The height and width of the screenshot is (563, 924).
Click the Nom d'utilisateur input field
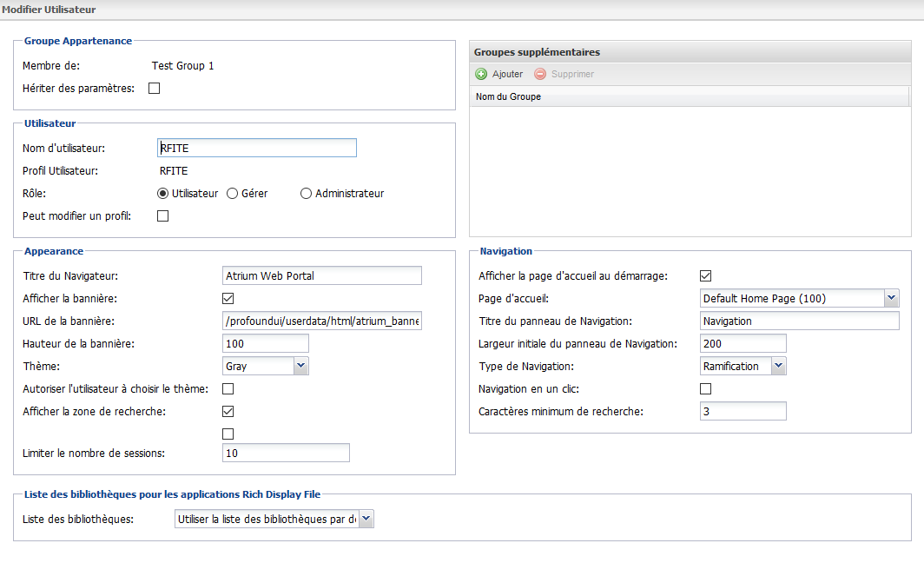[257, 148]
